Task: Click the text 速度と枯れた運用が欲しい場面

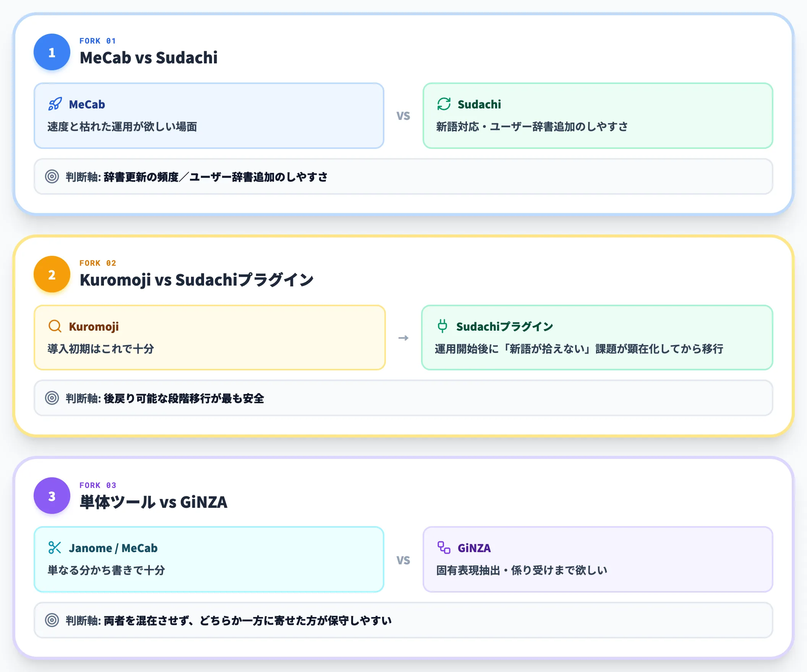Action: [122, 127]
